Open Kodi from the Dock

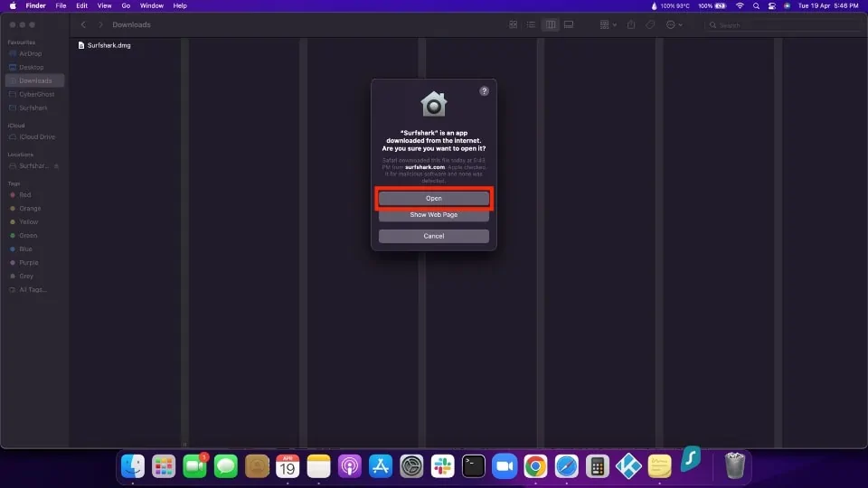(x=629, y=466)
